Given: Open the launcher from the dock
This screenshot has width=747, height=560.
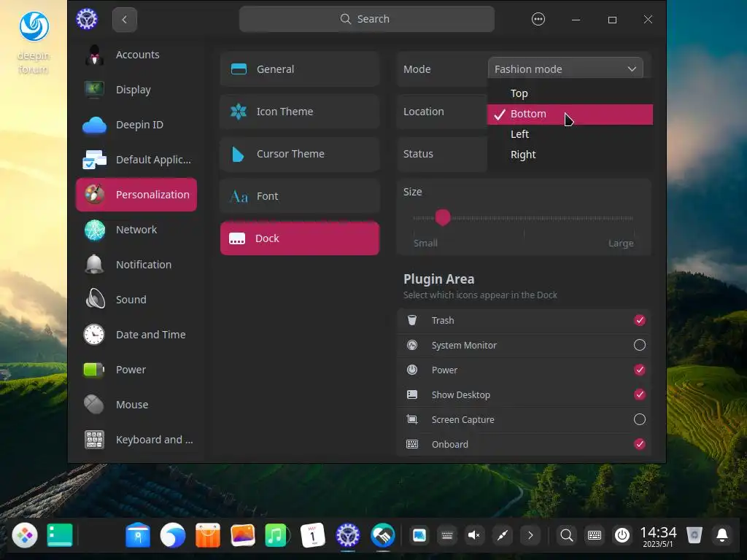Looking at the screenshot, I should pyautogui.click(x=25, y=535).
